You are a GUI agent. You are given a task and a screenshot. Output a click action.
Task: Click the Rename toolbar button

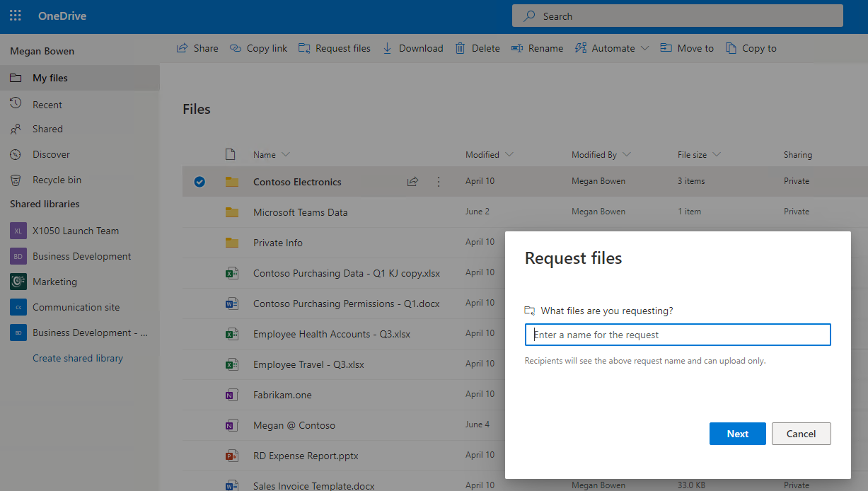pyautogui.click(x=536, y=48)
